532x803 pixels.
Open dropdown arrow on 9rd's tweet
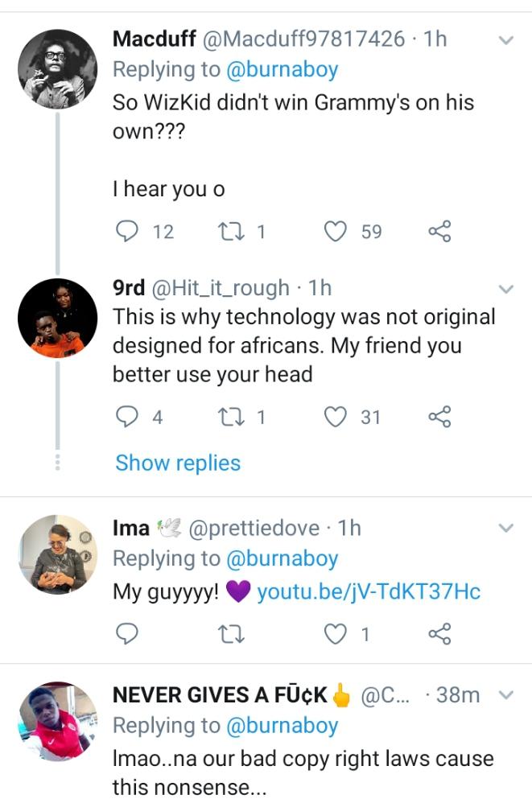click(506, 289)
